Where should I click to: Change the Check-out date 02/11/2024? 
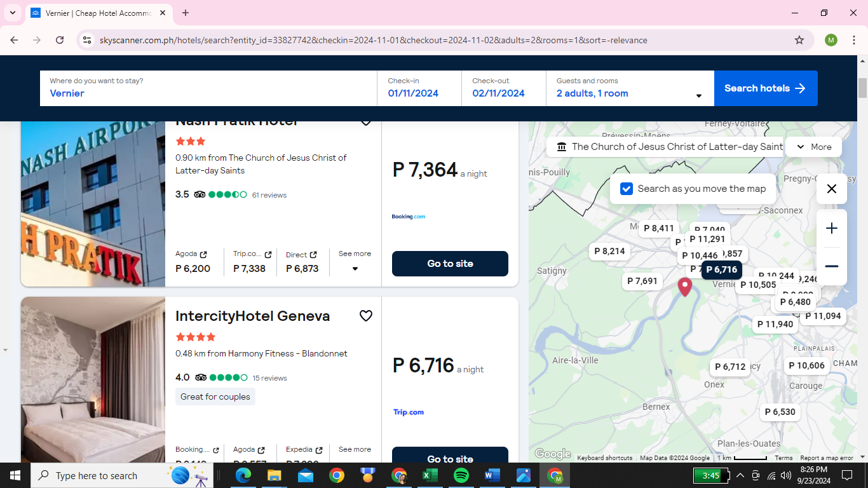pos(504,88)
